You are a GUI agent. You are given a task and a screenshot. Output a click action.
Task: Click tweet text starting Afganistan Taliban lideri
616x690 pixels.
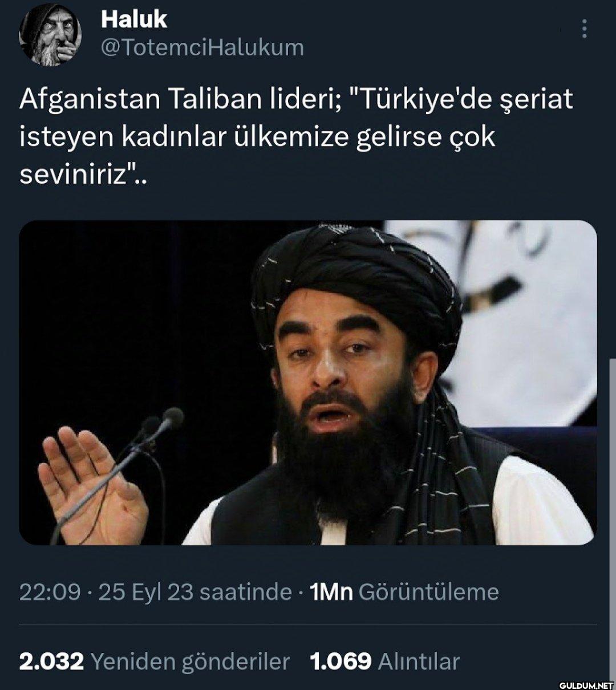[x=296, y=138]
